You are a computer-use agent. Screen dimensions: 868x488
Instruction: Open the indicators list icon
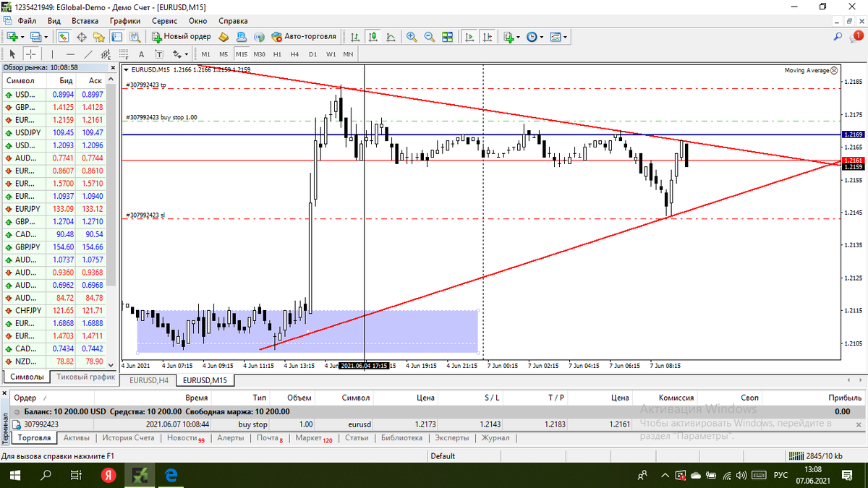pyautogui.click(x=509, y=36)
